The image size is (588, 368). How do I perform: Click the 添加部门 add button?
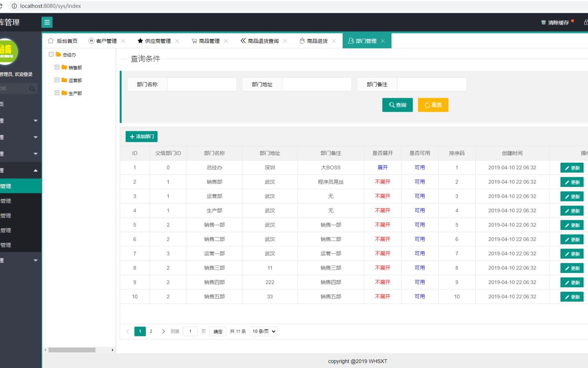click(141, 136)
